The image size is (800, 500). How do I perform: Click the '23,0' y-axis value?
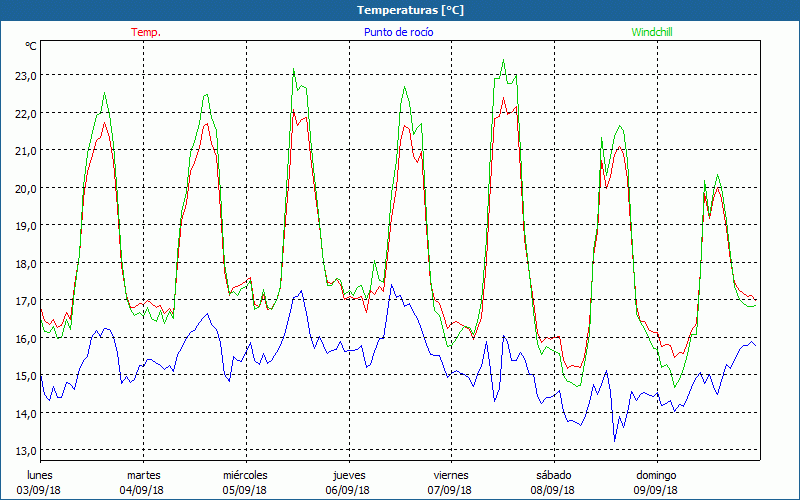[26, 76]
